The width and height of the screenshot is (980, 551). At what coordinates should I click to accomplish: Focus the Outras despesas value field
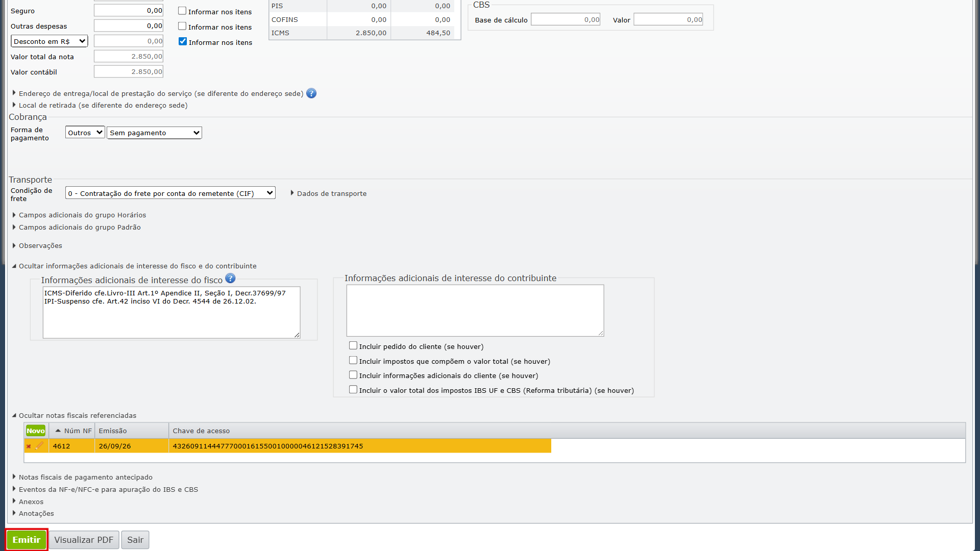pyautogui.click(x=129, y=26)
